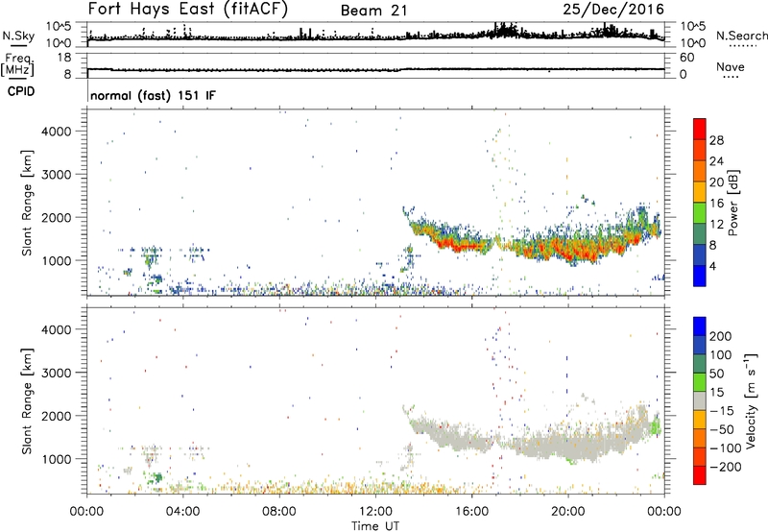Click the Power colorbar value '28'
The image size is (768, 532).
(x=716, y=140)
